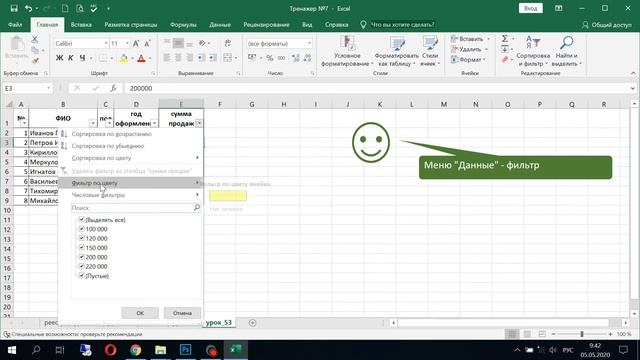Switch to the Данные ribbon tab

pyautogui.click(x=220, y=24)
